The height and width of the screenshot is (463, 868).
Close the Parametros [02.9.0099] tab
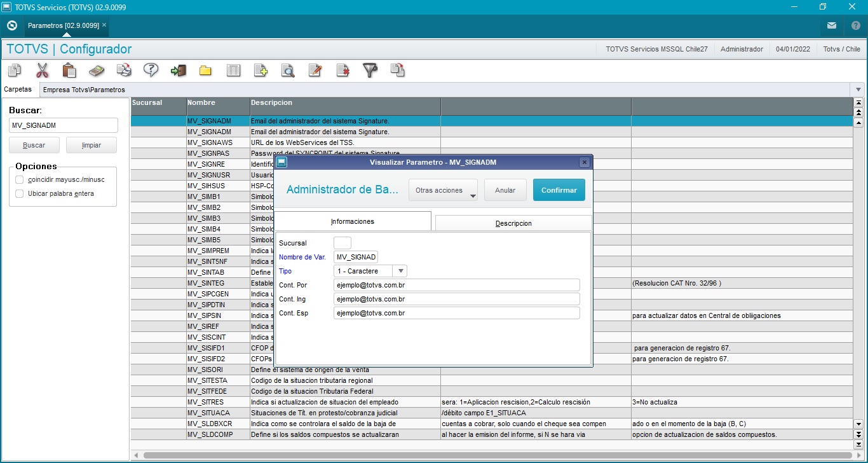(104, 25)
